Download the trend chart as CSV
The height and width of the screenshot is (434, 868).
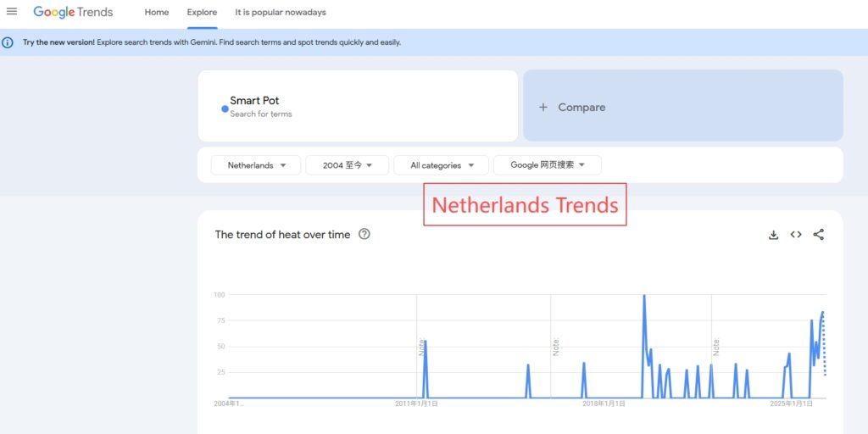[773, 235]
